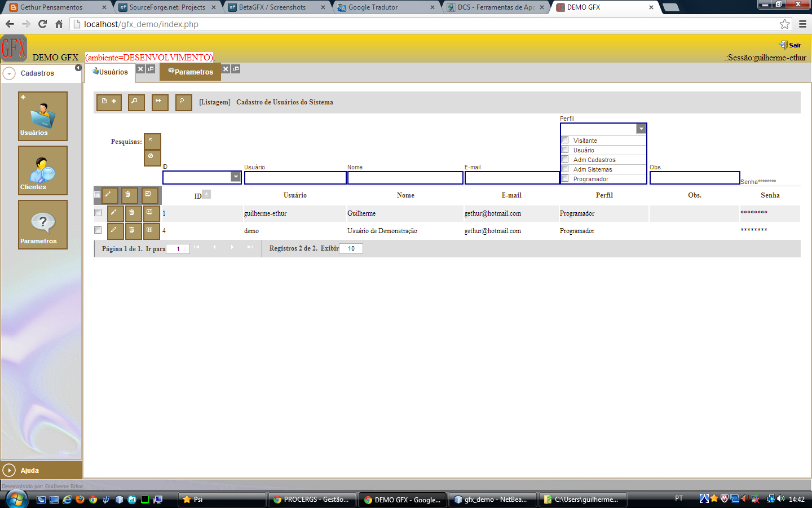Expand the ID search combo box

[236, 177]
